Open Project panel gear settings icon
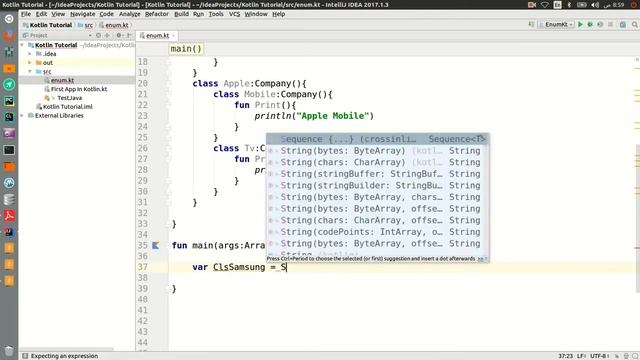This screenshot has width=640, height=360. coord(119,36)
